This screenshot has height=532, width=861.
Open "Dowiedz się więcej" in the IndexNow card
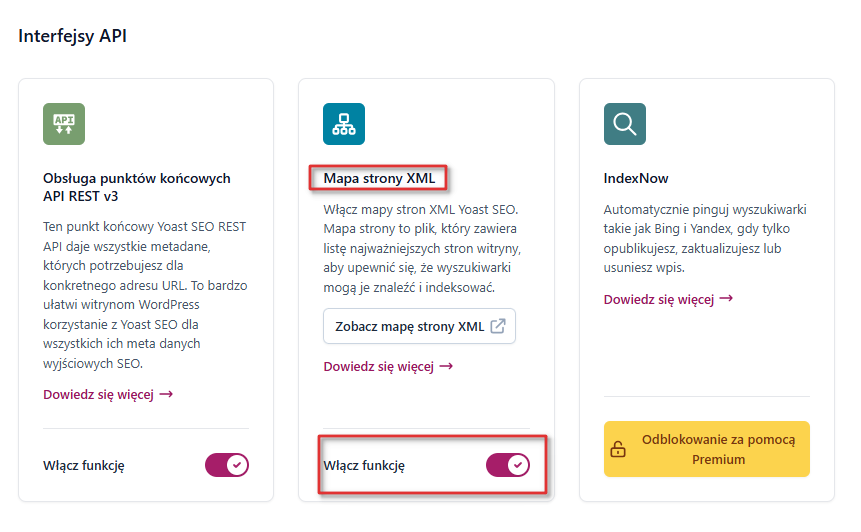pyautogui.click(x=659, y=299)
